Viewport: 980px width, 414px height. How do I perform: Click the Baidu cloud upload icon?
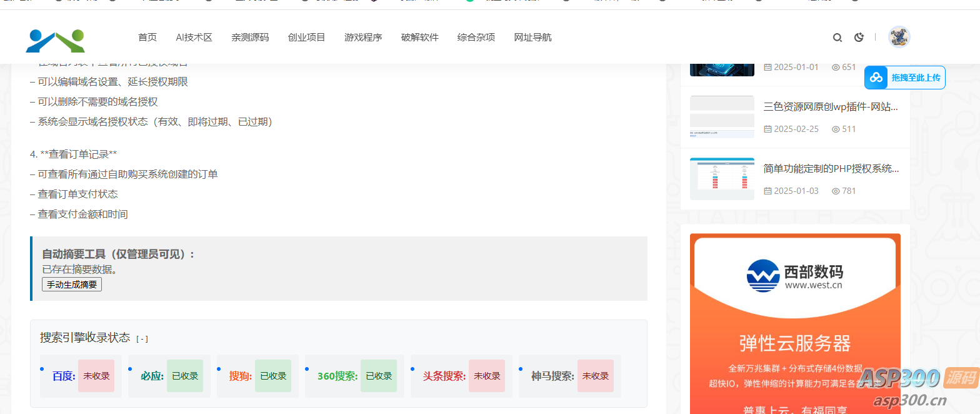[876, 78]
